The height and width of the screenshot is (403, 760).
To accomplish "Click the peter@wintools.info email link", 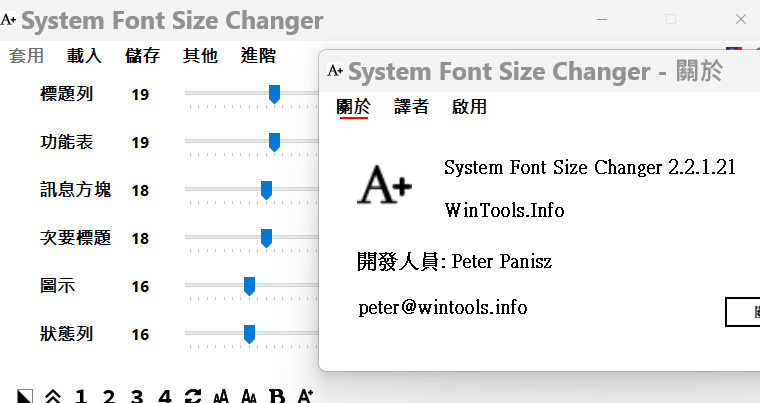I will tap(443, 307).
